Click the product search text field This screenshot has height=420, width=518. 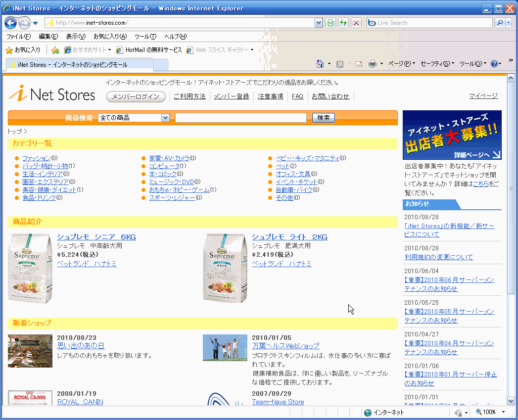click(241, 118)
